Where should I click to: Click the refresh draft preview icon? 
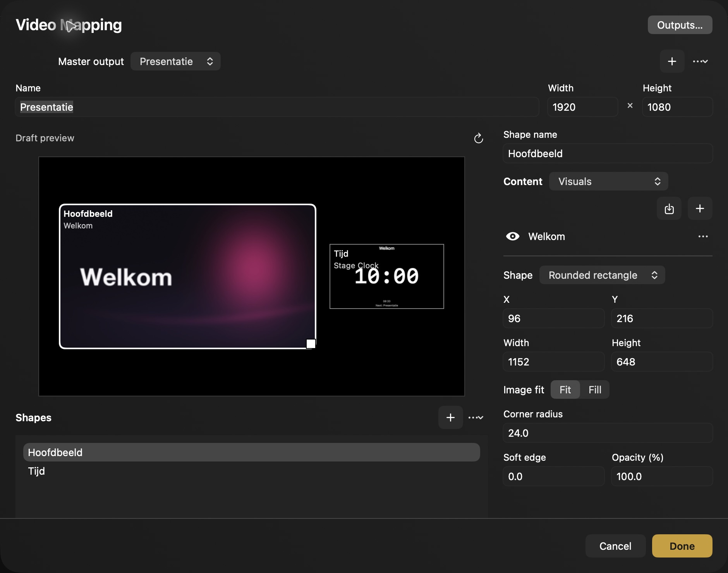click(x=479, y=138)
